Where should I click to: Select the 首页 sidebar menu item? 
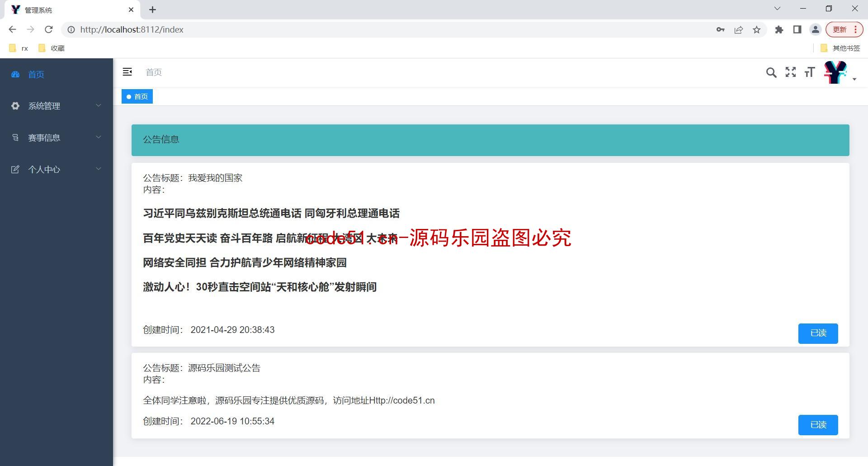point(57,74)
